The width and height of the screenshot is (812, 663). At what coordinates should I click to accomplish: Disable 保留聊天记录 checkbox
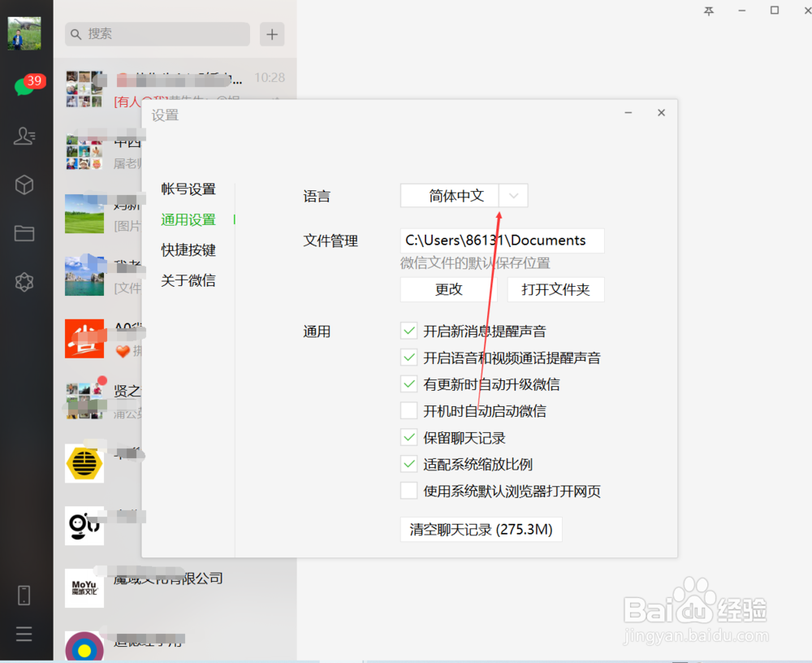tap(409, 437)
